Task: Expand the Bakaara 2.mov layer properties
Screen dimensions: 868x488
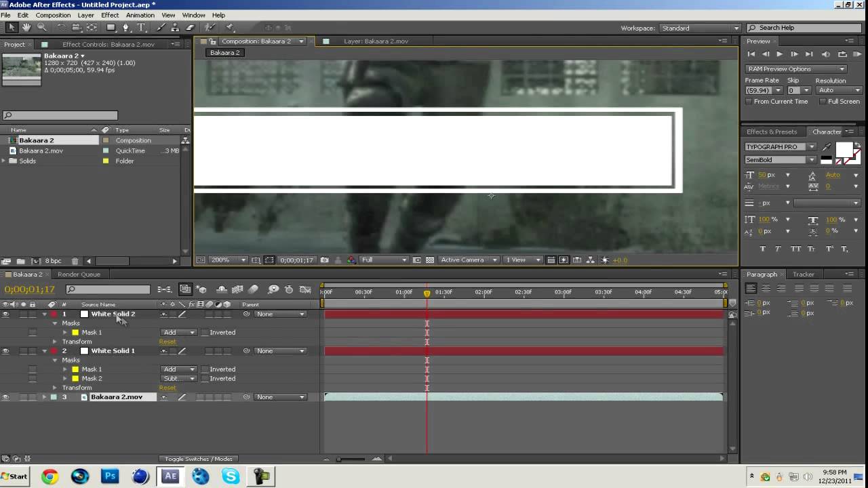Action: click(45, 397)
